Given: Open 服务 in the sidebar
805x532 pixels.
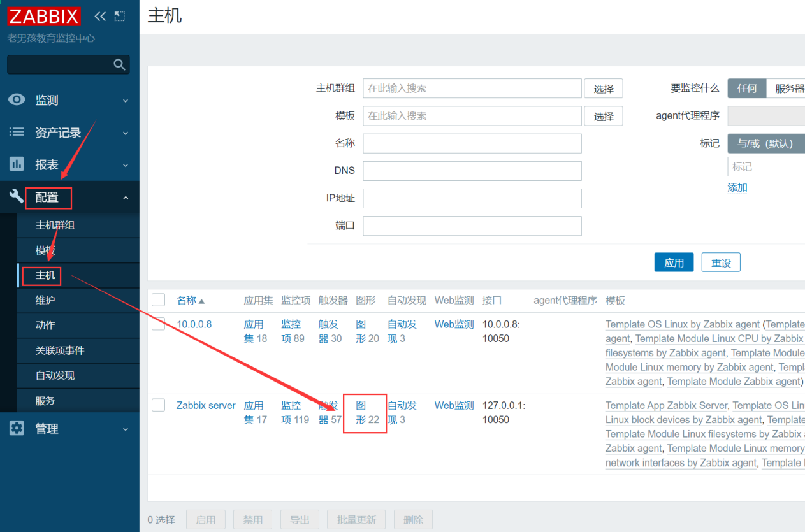Looking at the screenshot, I should (x=78, y=401).
